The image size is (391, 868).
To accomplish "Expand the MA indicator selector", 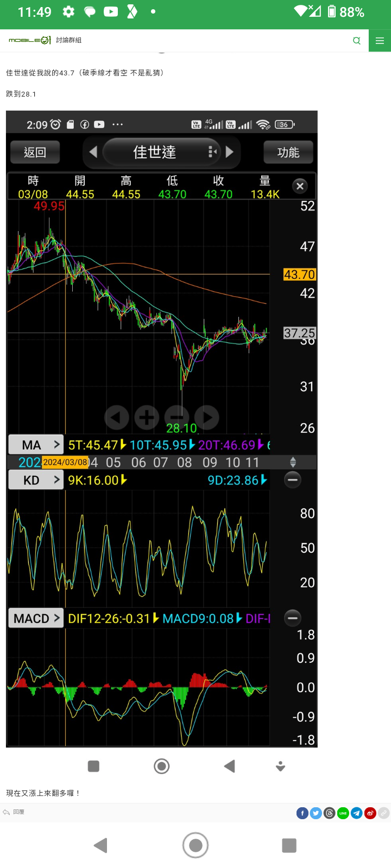I will point(36,445).
